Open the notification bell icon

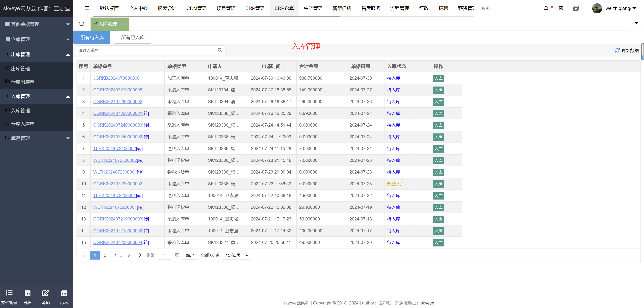546,8
